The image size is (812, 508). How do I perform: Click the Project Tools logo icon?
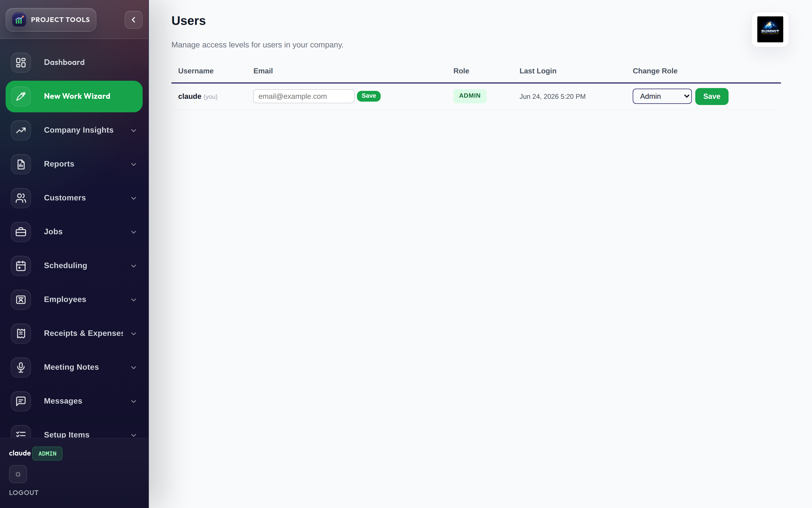(x=19, y=20)
